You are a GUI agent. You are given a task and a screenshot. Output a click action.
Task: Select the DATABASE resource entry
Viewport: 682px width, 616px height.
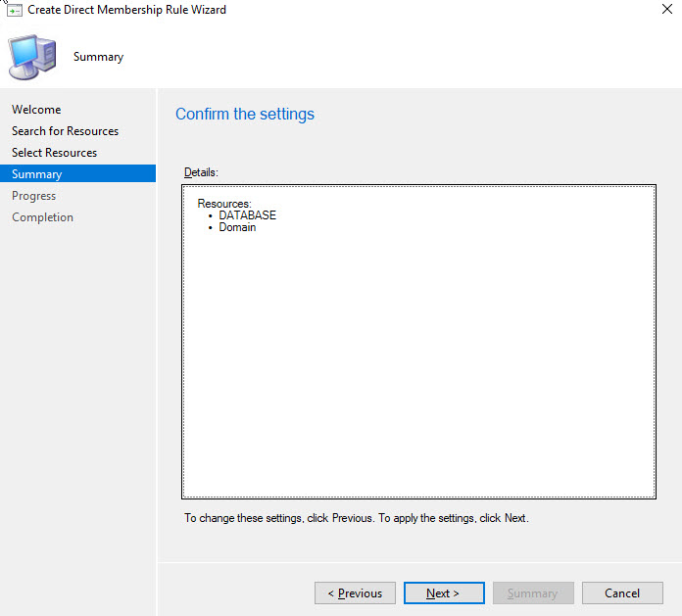tap(247, 215)
